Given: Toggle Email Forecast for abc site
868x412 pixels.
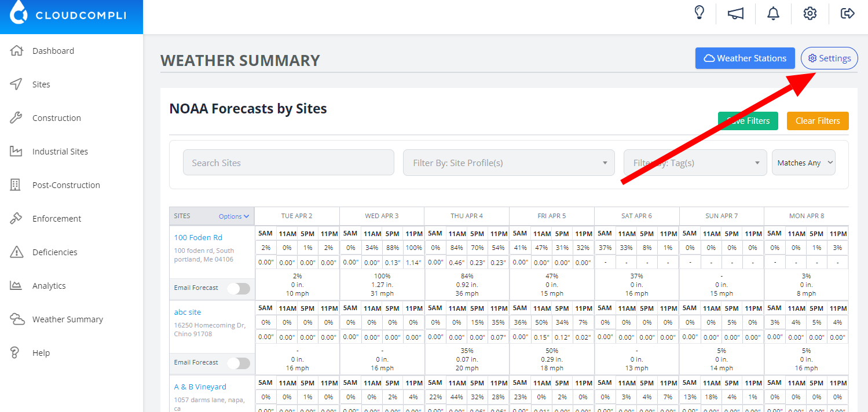Looking at the screenshot, I should [239, 363].
